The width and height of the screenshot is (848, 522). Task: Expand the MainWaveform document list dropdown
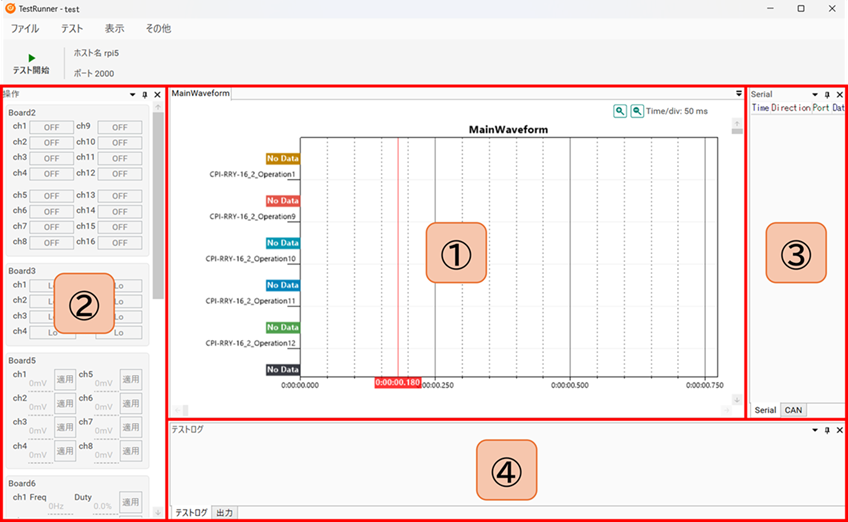[738, 93]
